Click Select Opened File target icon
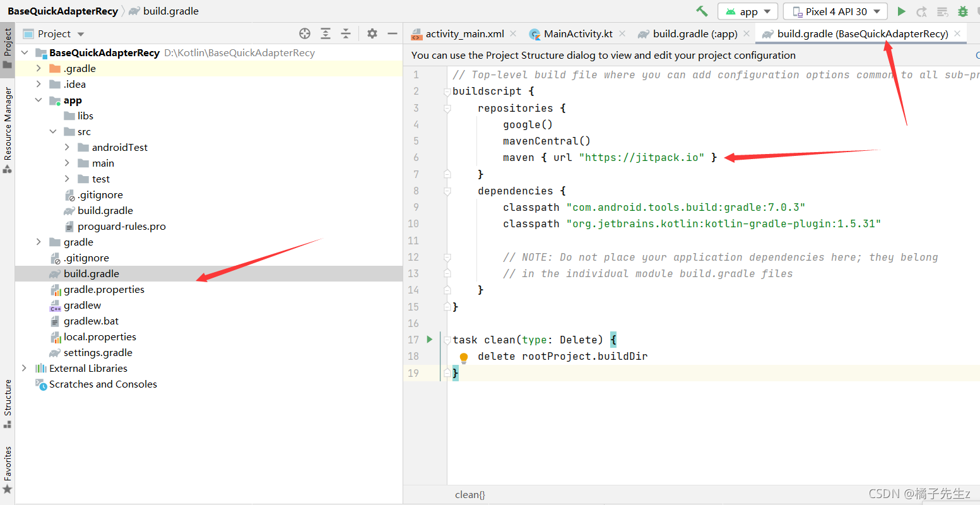Image resolution: width=980 pixels, height=505 pixels. [305, 33]
